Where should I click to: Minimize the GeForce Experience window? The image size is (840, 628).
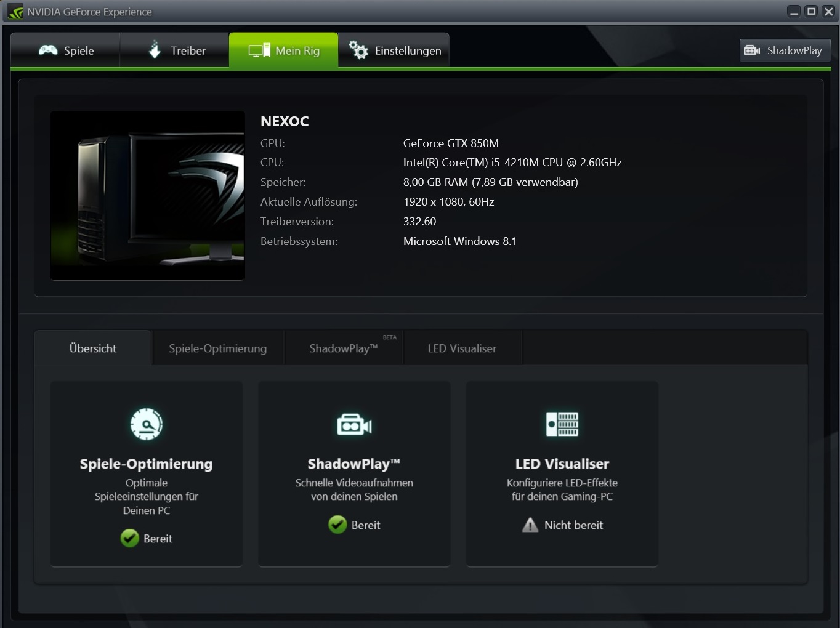pyautogui.click(x=794, y=12)
